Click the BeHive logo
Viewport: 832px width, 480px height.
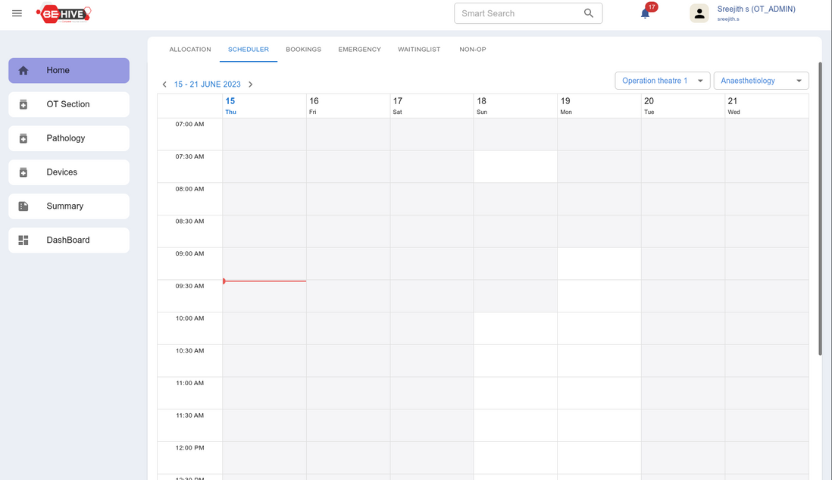point(64,14)
